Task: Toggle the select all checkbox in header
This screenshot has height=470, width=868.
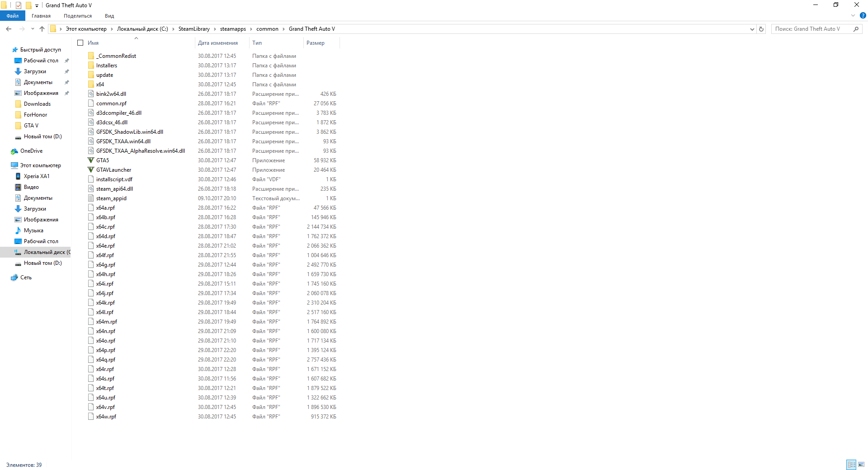Action: (x=80, y=43)
